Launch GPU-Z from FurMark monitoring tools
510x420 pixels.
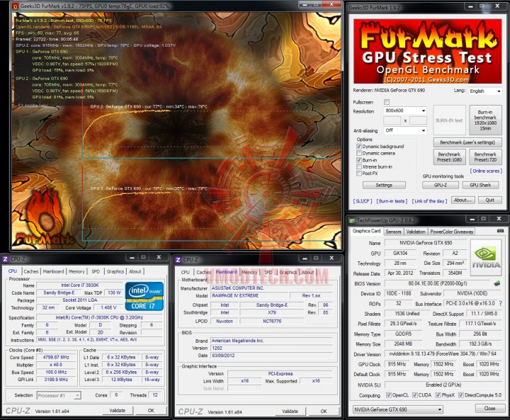pyautogui.click(x=441, y=185)
